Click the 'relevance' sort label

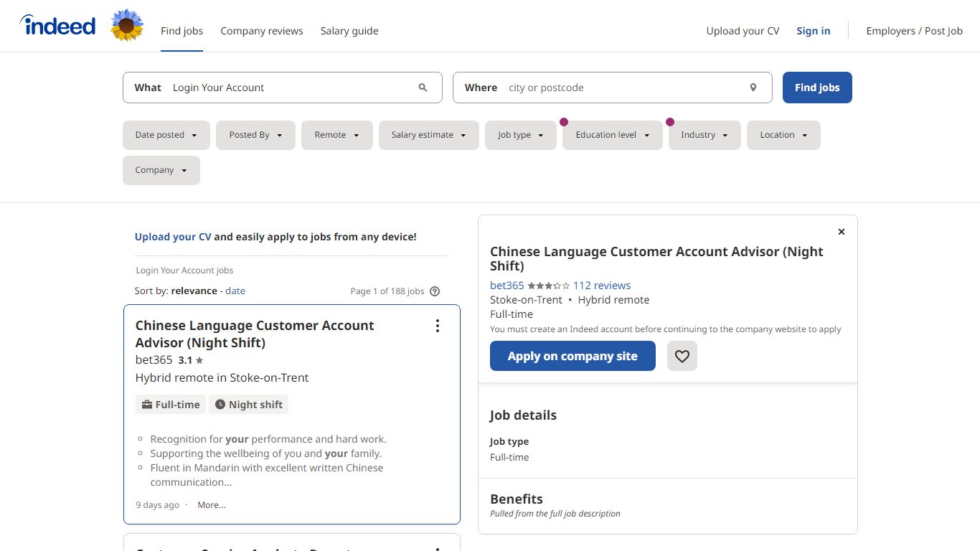point(194,291)
